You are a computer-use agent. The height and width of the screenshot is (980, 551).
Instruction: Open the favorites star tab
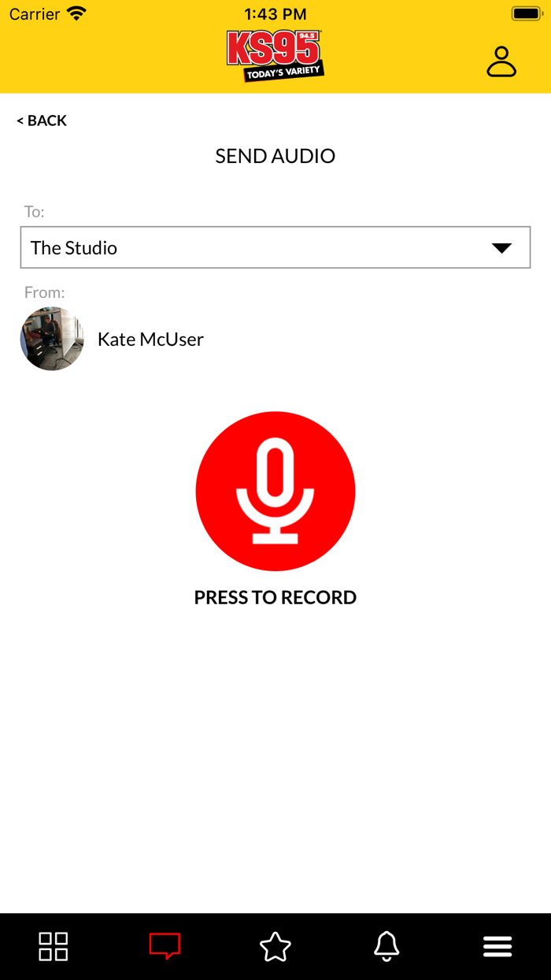[x=275, y=946]
